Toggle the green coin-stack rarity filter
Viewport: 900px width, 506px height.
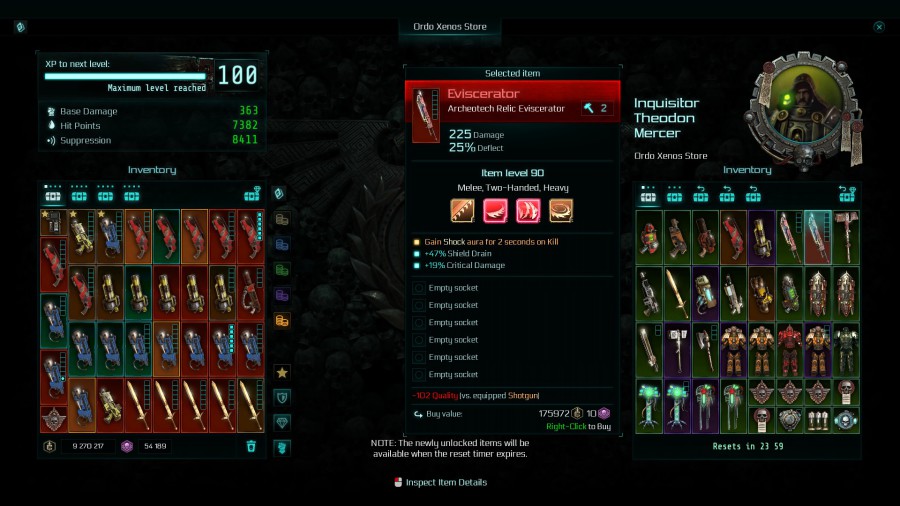pyautogui.click(x=282, y=270)
